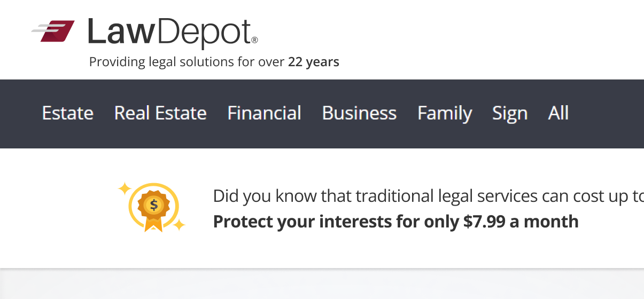This screenshot has height=299, width=644.
Task: Show All document categories
Action: 558,113
